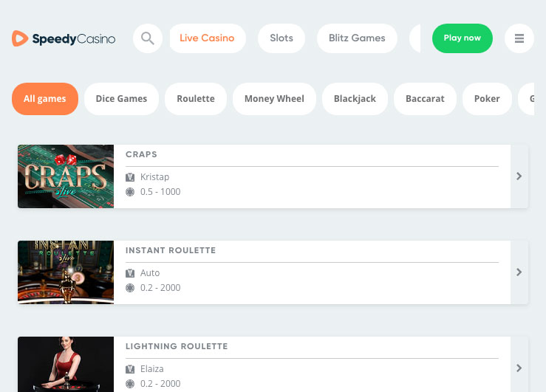Switch to the Live Casino tab
This screenshot has width=546, height=392.
207,38
